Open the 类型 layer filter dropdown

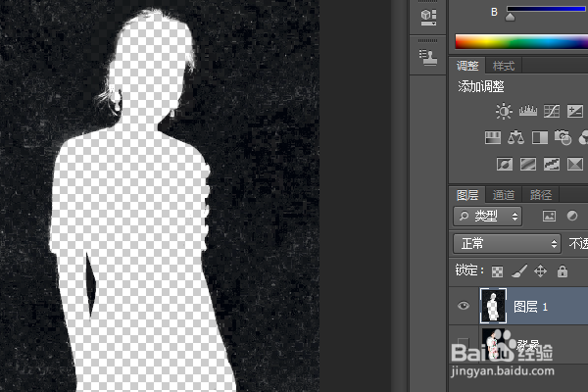coord(487,216)
